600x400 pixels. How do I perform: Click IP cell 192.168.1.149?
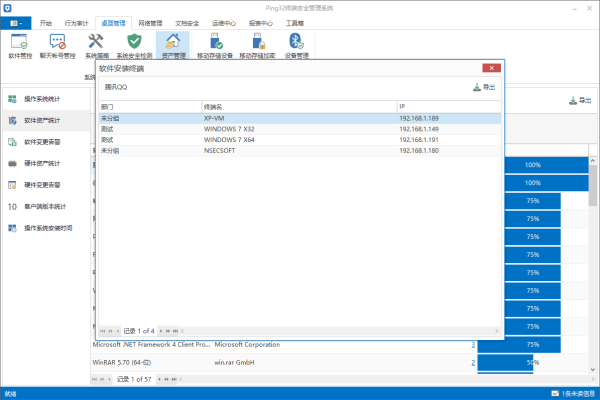point(419,129)
